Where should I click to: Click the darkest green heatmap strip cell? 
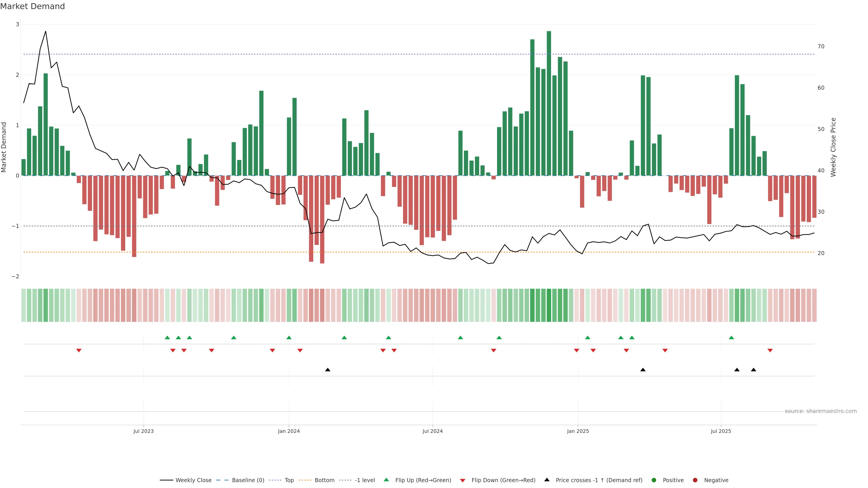[549, 305]
